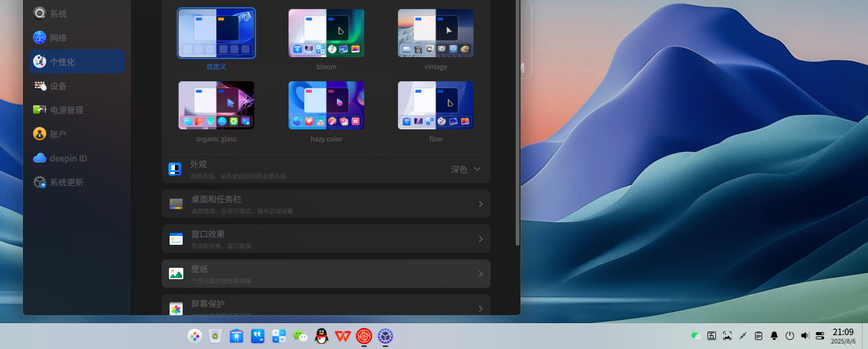The image size is (868, 349).
Task: Click the settings window vertical scrollbar
Action: 518,123
